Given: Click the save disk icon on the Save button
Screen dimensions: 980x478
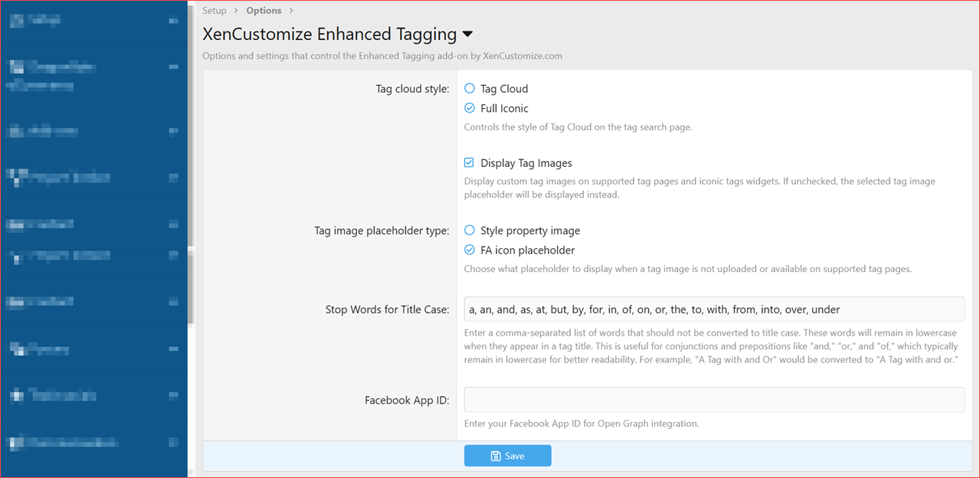Looking at the screenshot, I should [x=497, y=455].
